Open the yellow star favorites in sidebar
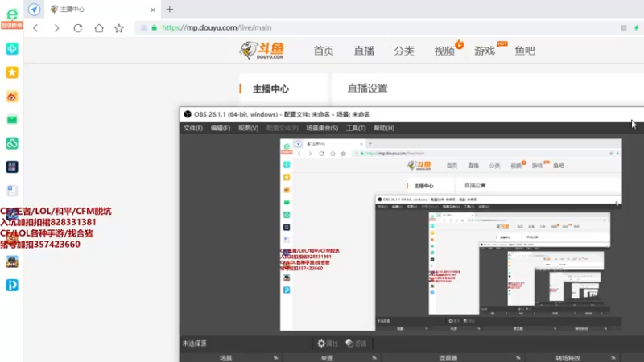The height and width of the screenshot is (362, 644). [x=12, y=72]
